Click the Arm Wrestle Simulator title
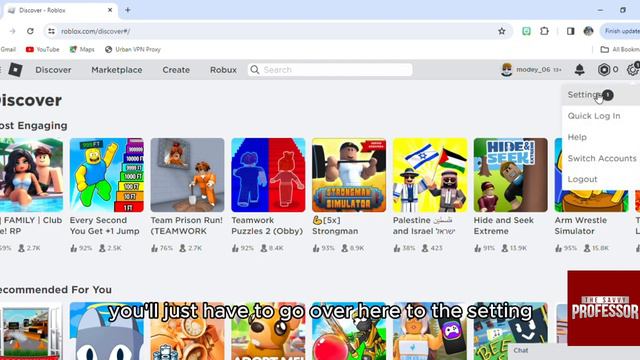This screenshot has height=360, width=640. pyautogui.click(x=580, y=225)
